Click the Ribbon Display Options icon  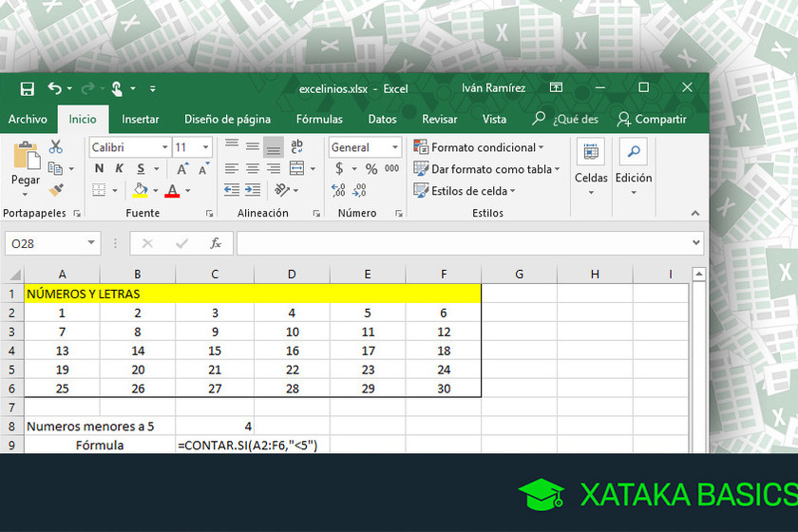(x=556, y=87)
